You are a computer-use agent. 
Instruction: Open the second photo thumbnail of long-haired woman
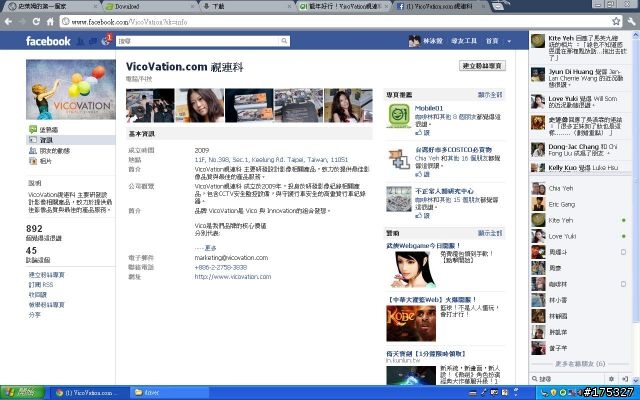(200, 105)
